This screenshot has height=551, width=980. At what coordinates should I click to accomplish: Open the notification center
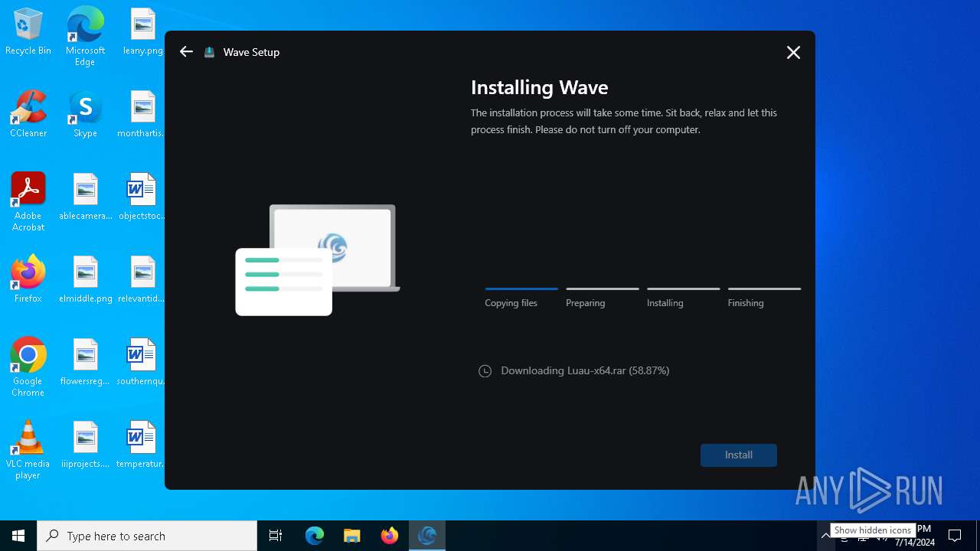coord(955,536)
